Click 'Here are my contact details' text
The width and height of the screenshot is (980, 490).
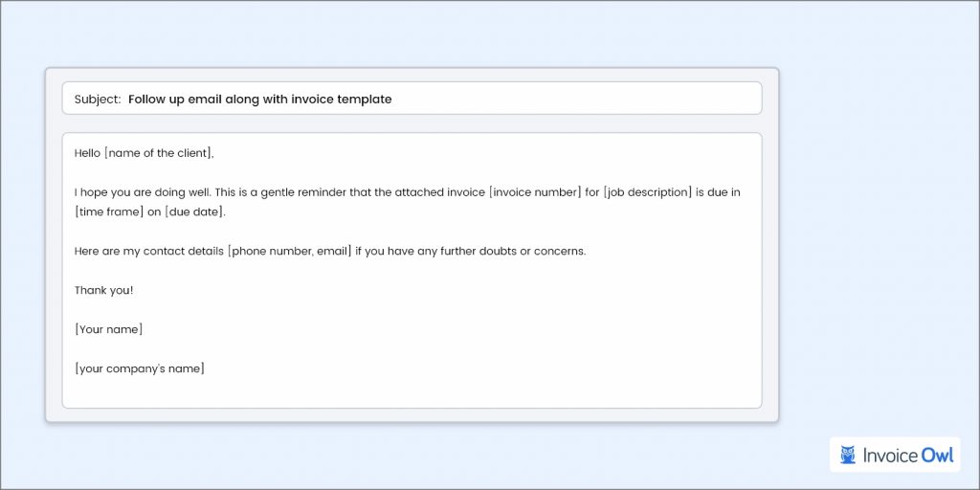[x=148, y=252]
